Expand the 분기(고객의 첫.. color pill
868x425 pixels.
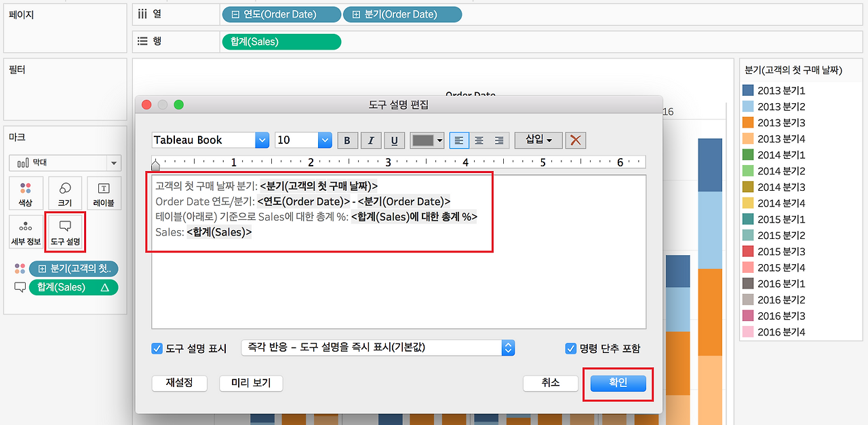(42, 269)
